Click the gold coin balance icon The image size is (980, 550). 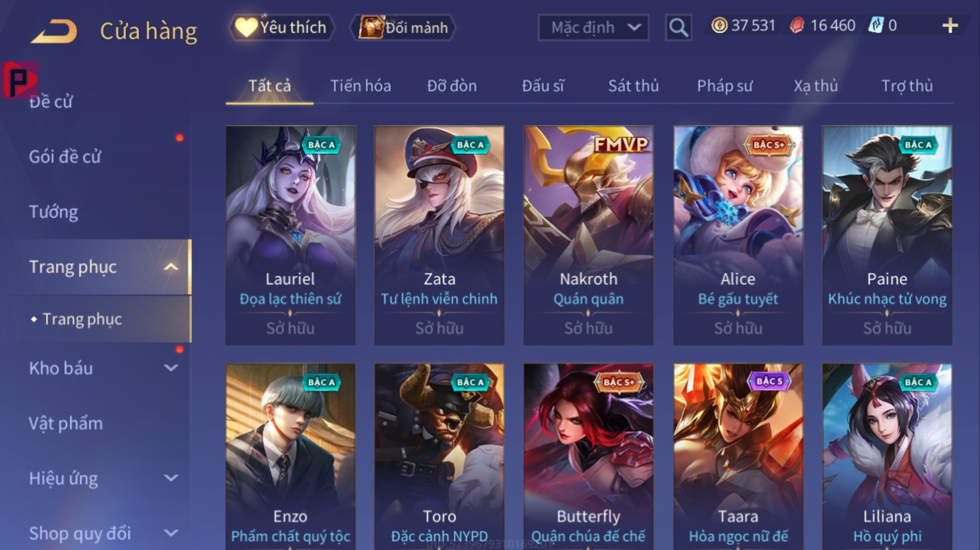(x=719, y=25)
